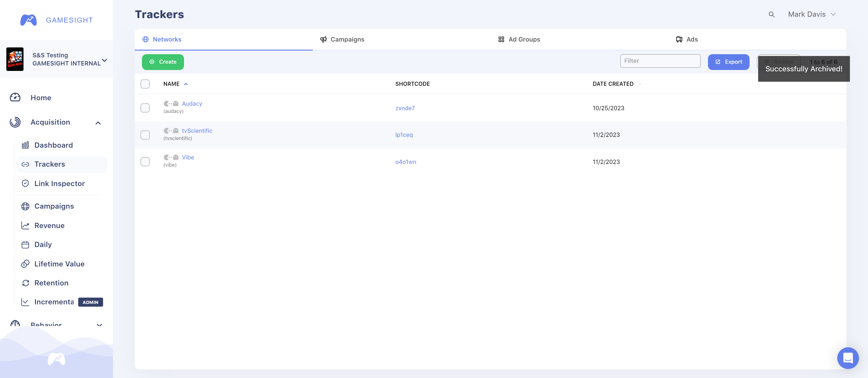
Task: Click the Incrementality chart icon
Action: click(x=25, y=302)
